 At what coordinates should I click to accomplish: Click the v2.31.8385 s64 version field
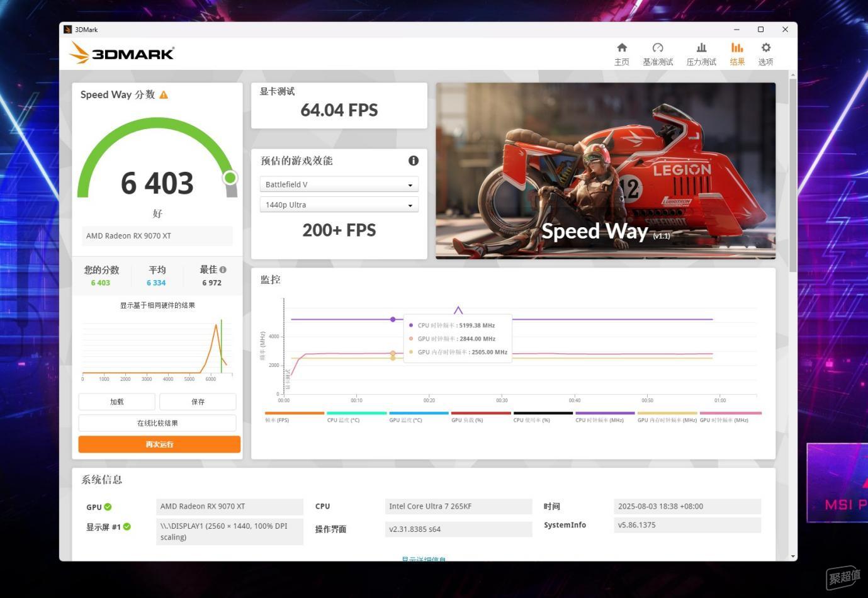pos(458,529)
